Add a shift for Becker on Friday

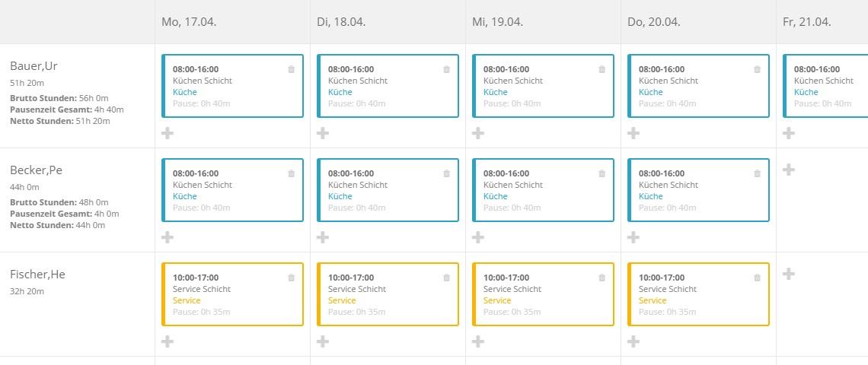click(x=789, y=170)
